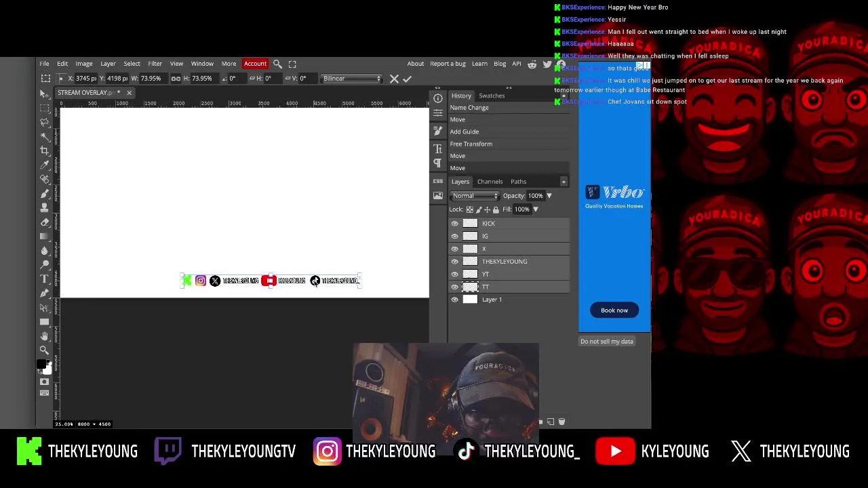Switch to the Paths tab
The width and height of the screenshot is (868, 488).
[x=518, y=182]
